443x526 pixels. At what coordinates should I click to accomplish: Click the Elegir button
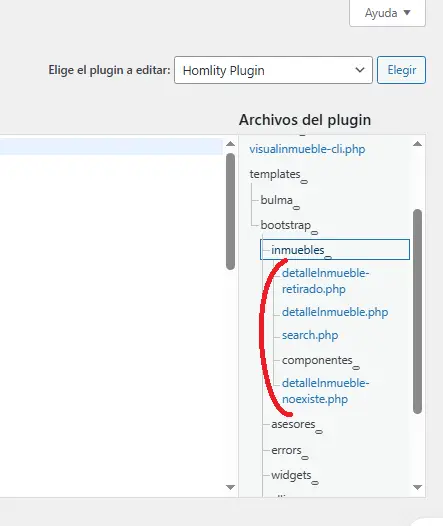[401, 70]
